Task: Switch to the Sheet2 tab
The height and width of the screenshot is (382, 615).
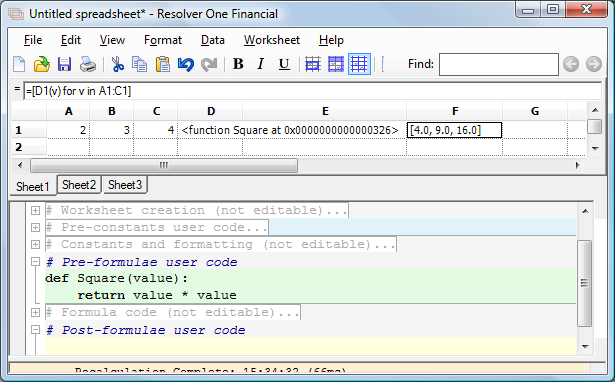Action: click(79, 185)
